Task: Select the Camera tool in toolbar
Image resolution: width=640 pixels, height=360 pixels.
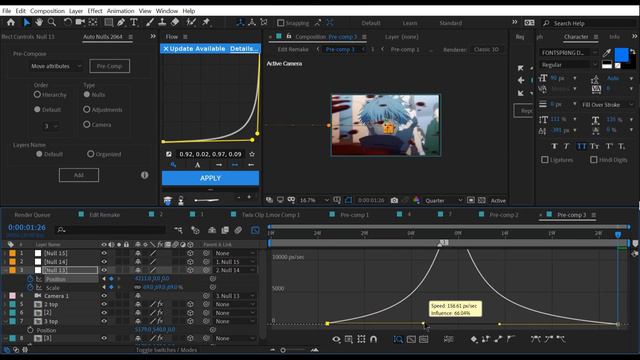Action: pos(80,22)
